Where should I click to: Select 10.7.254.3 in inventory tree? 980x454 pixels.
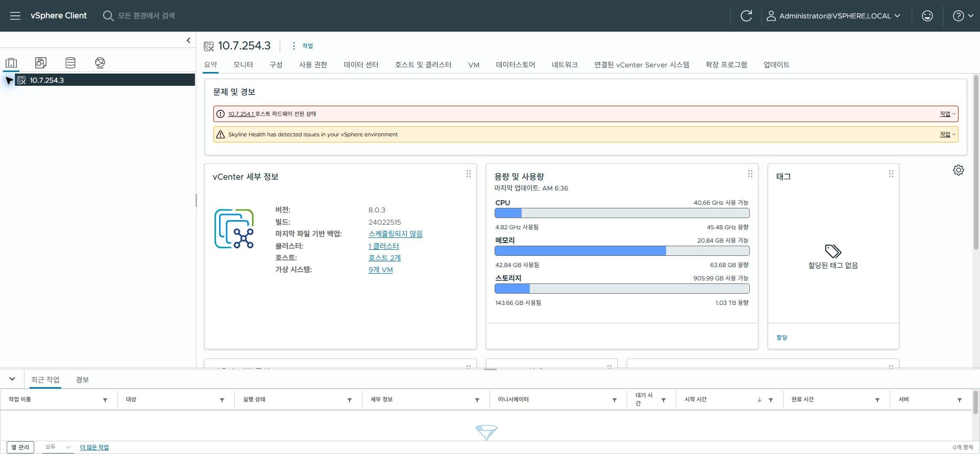[46, 80]
